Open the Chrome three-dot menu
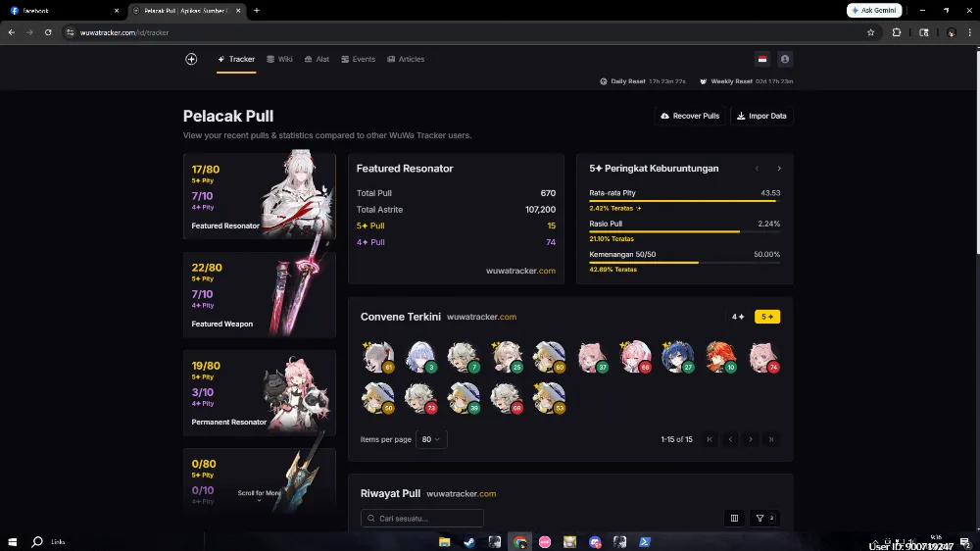980x551 pixels. click(970, 32)
